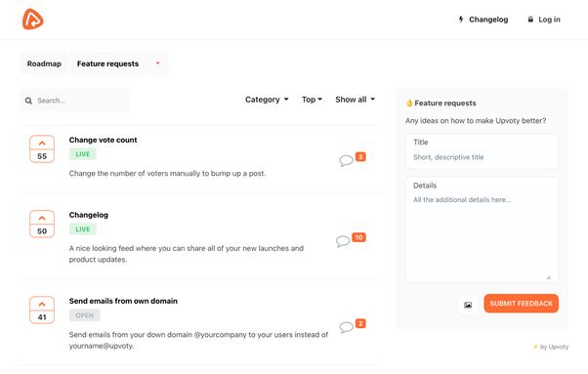588x374 pixels.
Task: Click LIVE badge on Change vote count
Action: click(x=83, y=154)
